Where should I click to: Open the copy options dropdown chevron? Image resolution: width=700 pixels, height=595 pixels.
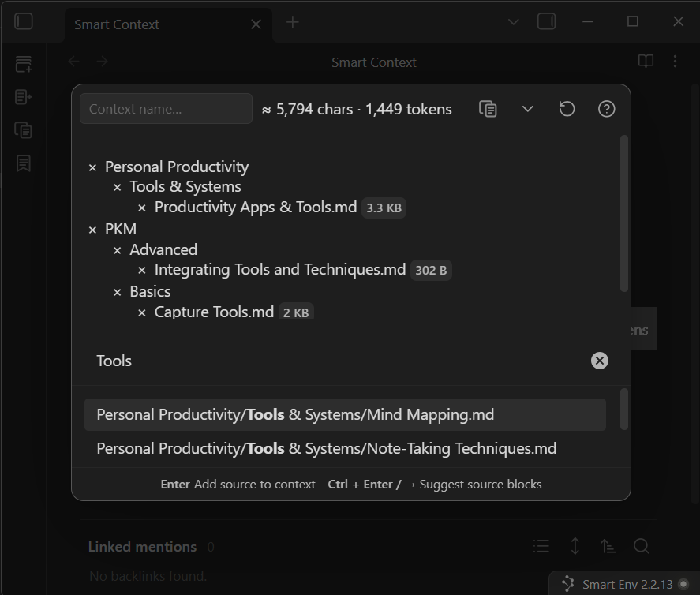tap(528, 109)
